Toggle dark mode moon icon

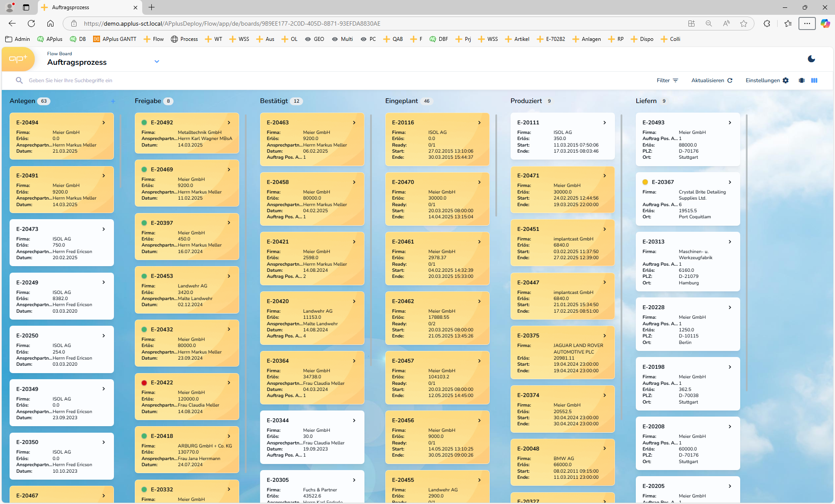811,59
